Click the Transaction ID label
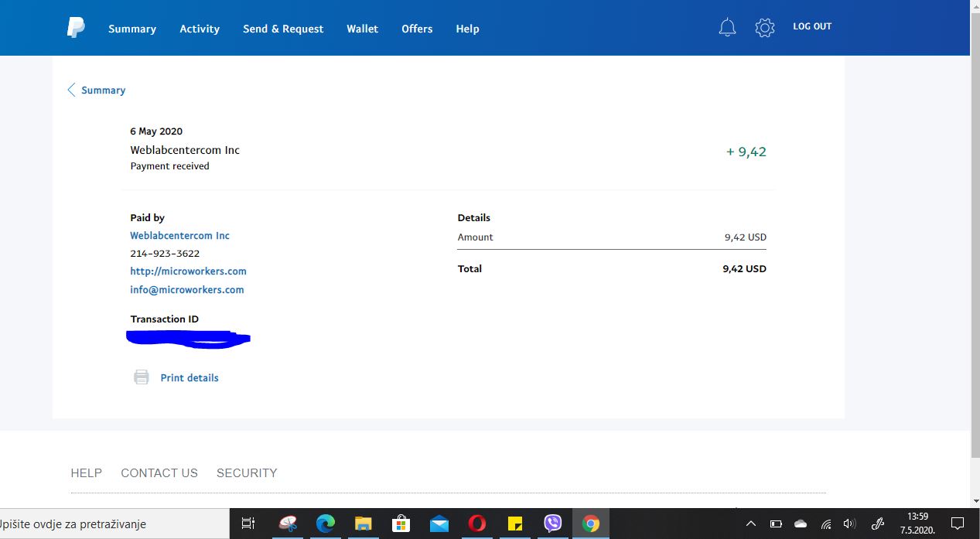The height and width of the screenshot is (539, 980). pyautogui.click(x=165, y=319)
